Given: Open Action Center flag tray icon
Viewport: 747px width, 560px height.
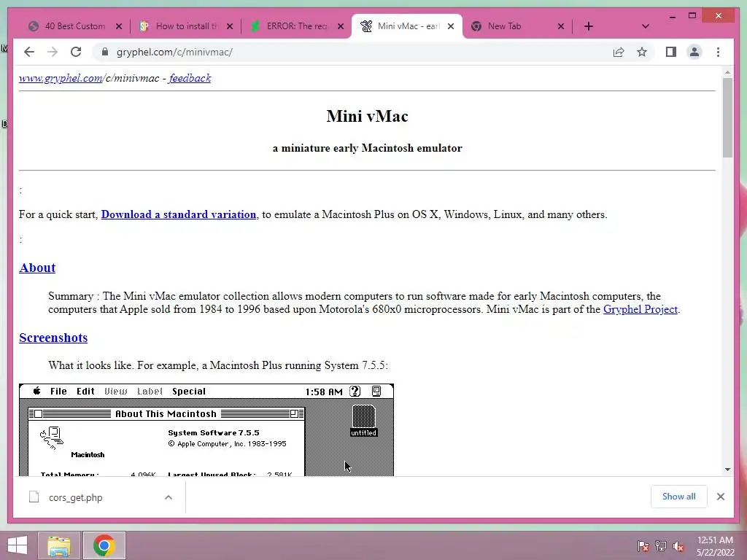Looking at the screenshot, I should coord(643,545).
